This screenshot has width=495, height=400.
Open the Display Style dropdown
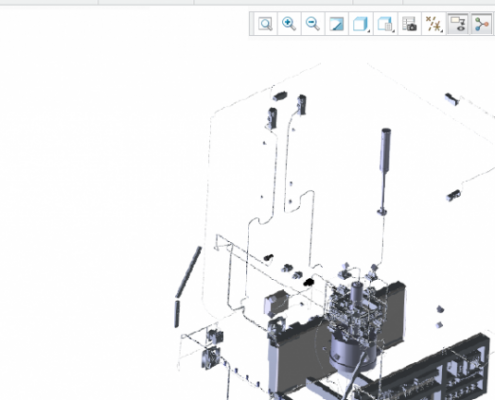tap(361, 24)
